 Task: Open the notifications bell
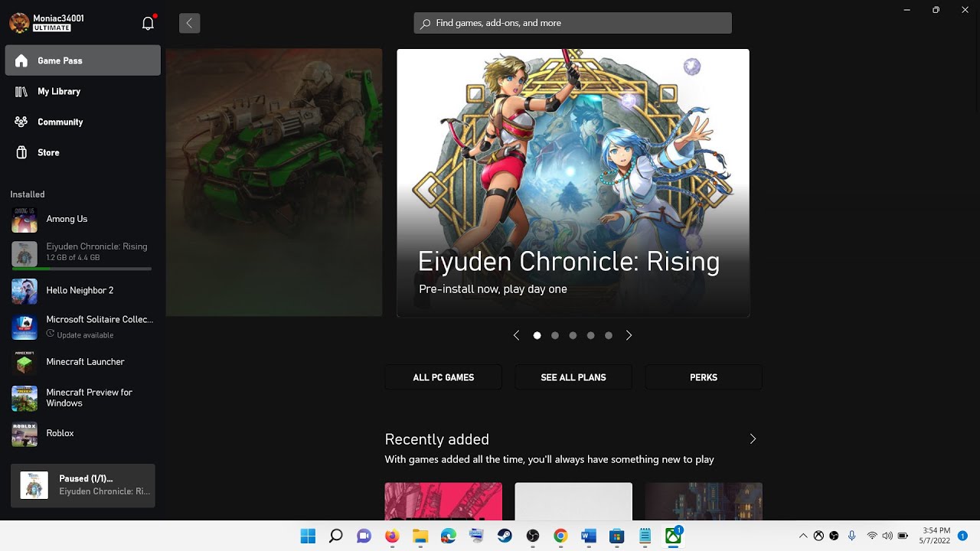[x=149, y=23]
